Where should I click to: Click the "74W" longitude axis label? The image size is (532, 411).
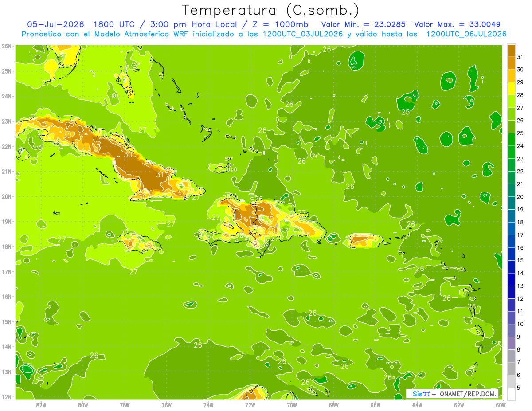click(x=208, y=405)
